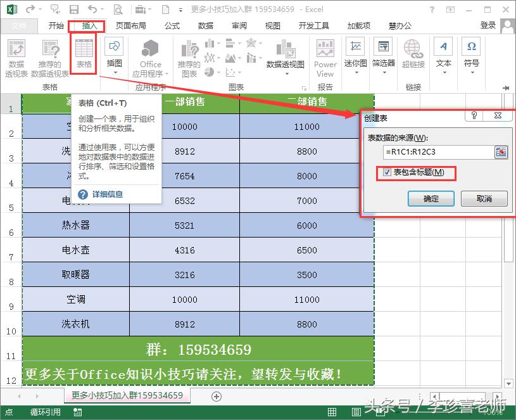The image size is (516, 420).
Task: Click the range selector icon in 创建表 dialog
Action: [500, 152]
